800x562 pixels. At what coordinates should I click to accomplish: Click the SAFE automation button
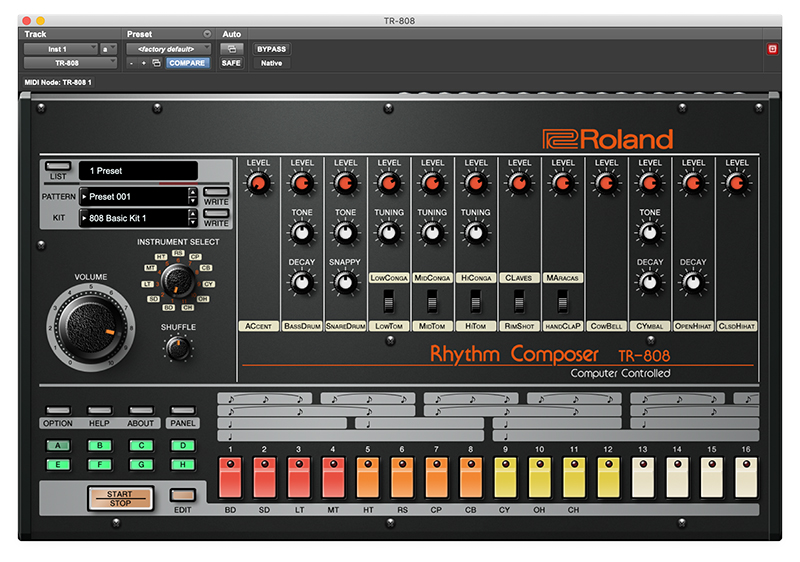231,63
